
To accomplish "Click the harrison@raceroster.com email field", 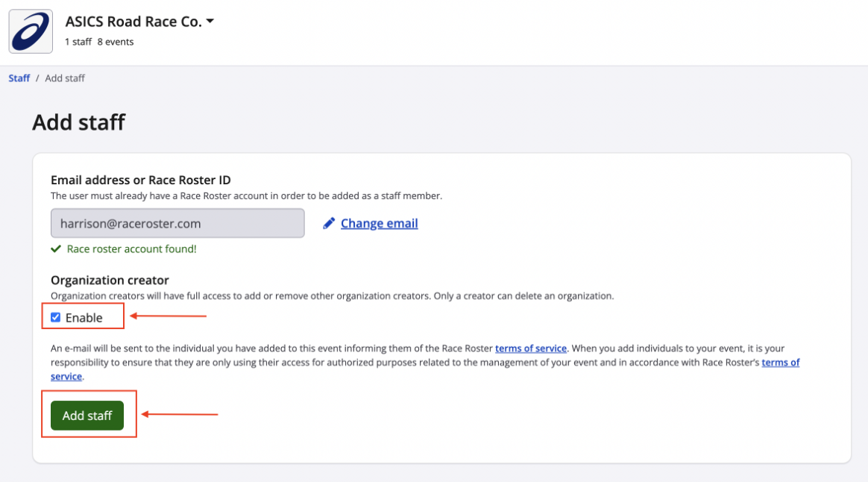I will (177, 223).
